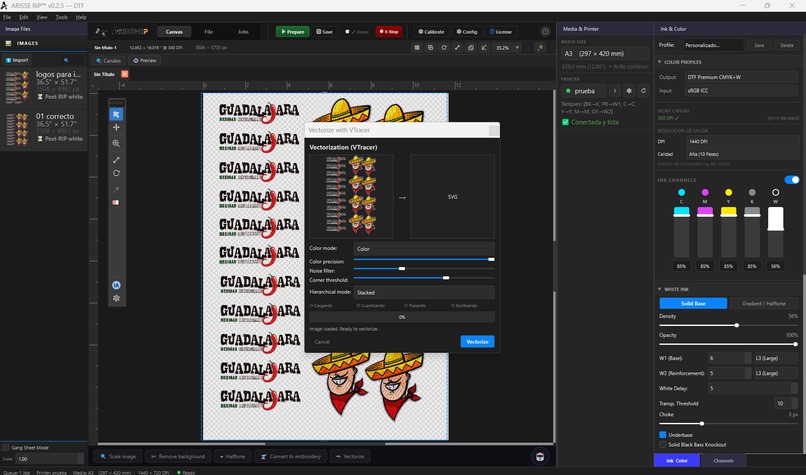
Task: Open the Hierarchical mode dropdown
Action: (x=424, y=293)
